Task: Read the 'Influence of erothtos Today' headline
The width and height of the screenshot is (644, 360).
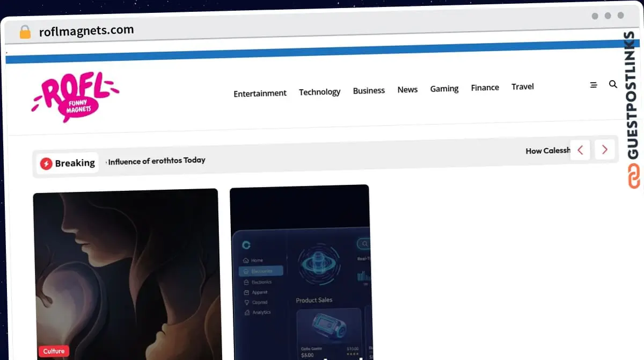Action: pos(157,160)
